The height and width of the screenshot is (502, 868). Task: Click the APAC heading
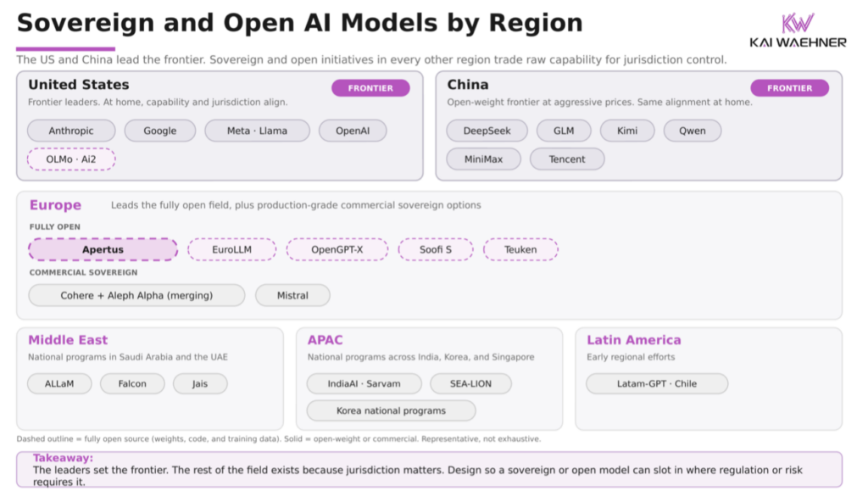pyautogui.click(x=325, y=340)
